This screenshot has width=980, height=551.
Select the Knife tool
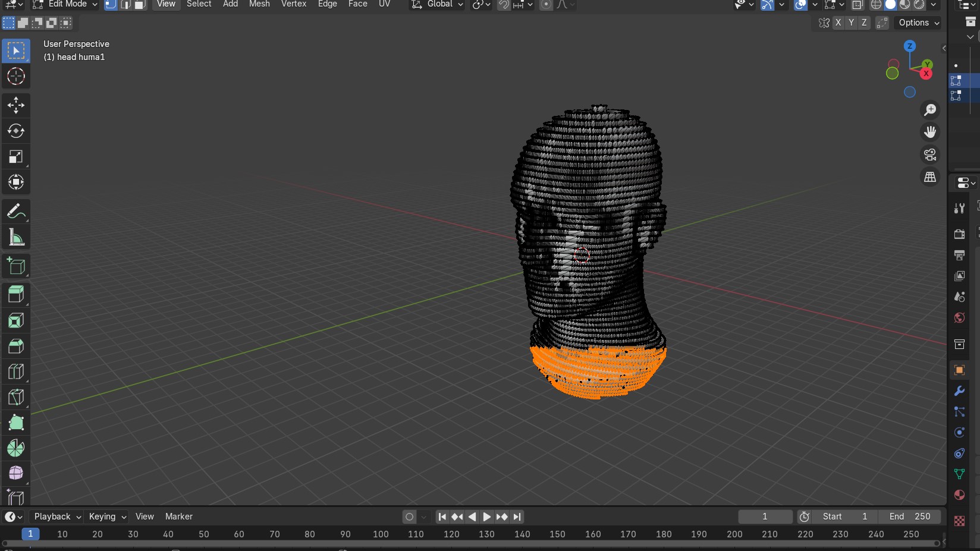coord(16,397)
